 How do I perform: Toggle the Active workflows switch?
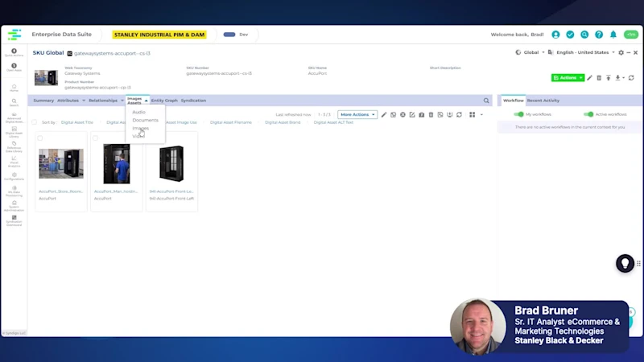tap(588, 114)
